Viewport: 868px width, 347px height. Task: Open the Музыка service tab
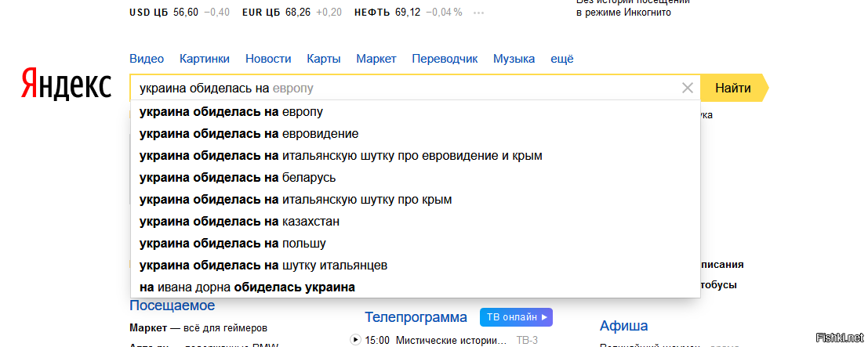pos(514,59)
